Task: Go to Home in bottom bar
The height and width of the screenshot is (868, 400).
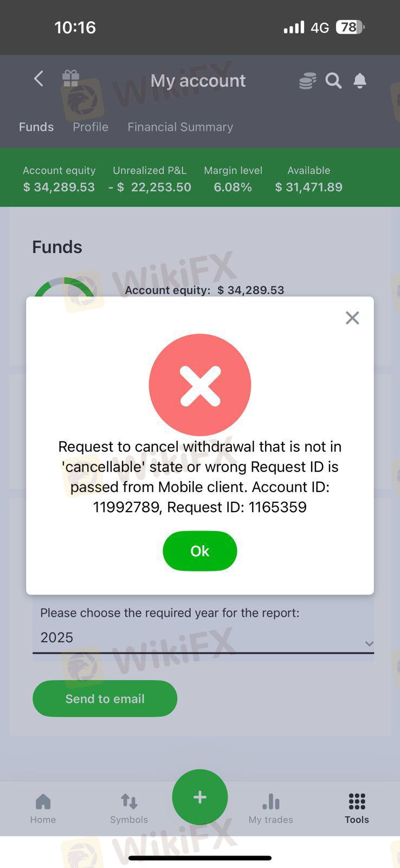Action: (x=43, y=808)
